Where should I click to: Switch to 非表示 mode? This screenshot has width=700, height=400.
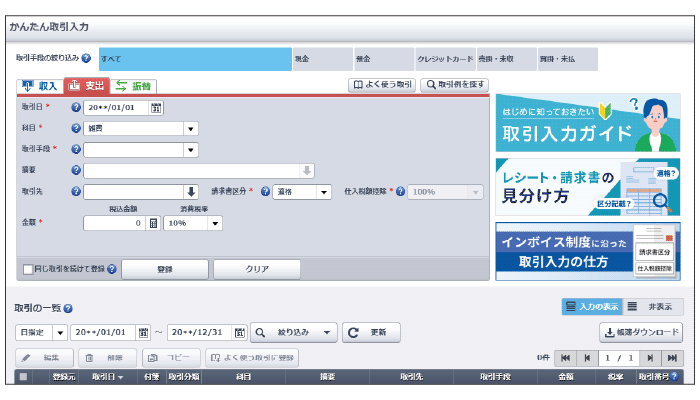653,307
